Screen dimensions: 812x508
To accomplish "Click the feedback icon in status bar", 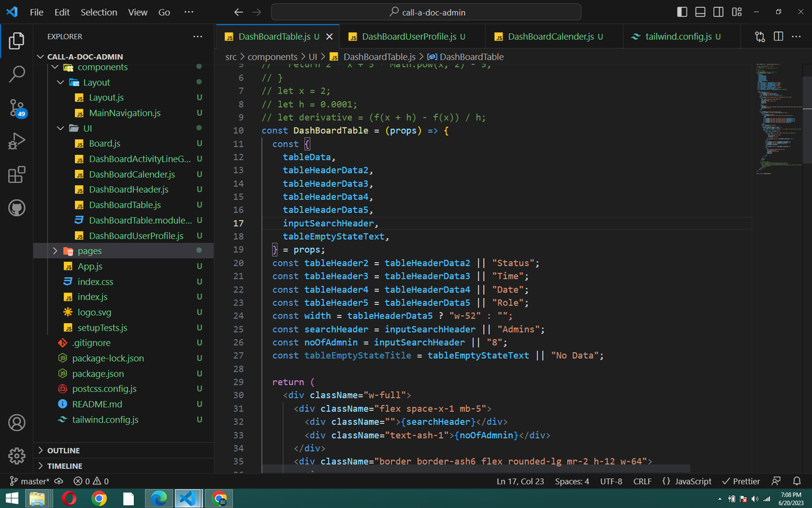I will click(776, 481).
